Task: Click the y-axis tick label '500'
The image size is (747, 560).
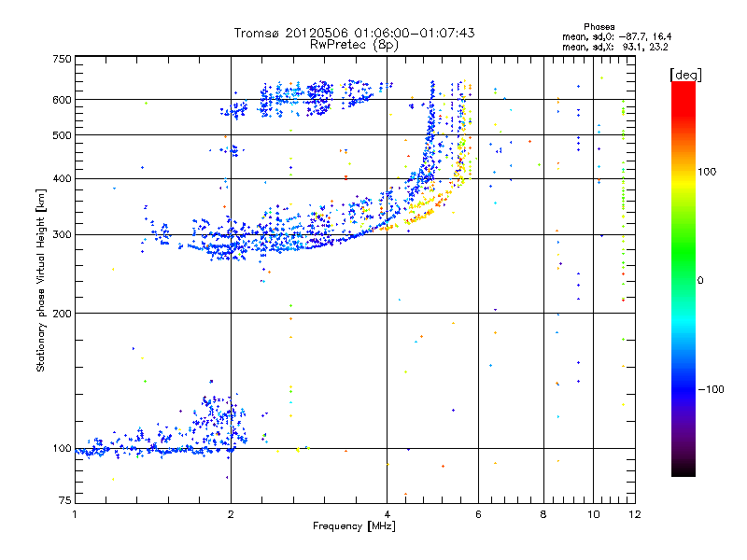Action: [x=62, y=135]
